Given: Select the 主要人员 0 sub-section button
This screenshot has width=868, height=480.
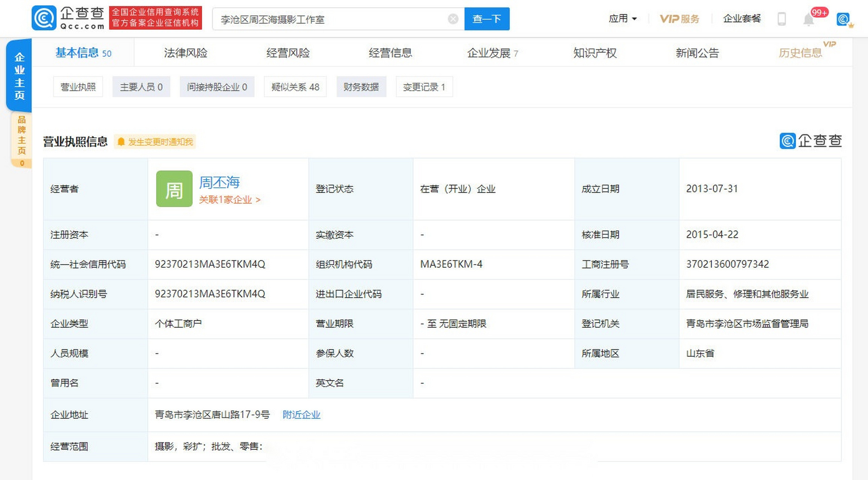Looking at the screenshot, I should point(141,87).
